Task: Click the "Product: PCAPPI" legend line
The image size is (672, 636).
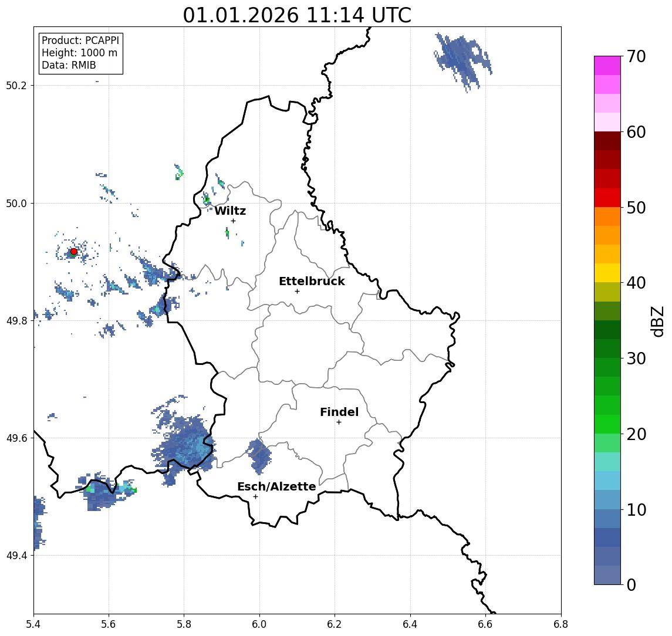Action: (x=80, y=40)
